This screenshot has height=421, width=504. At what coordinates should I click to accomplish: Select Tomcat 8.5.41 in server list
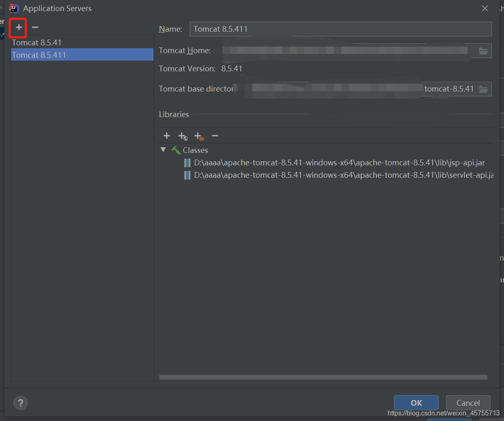(82, 42)
